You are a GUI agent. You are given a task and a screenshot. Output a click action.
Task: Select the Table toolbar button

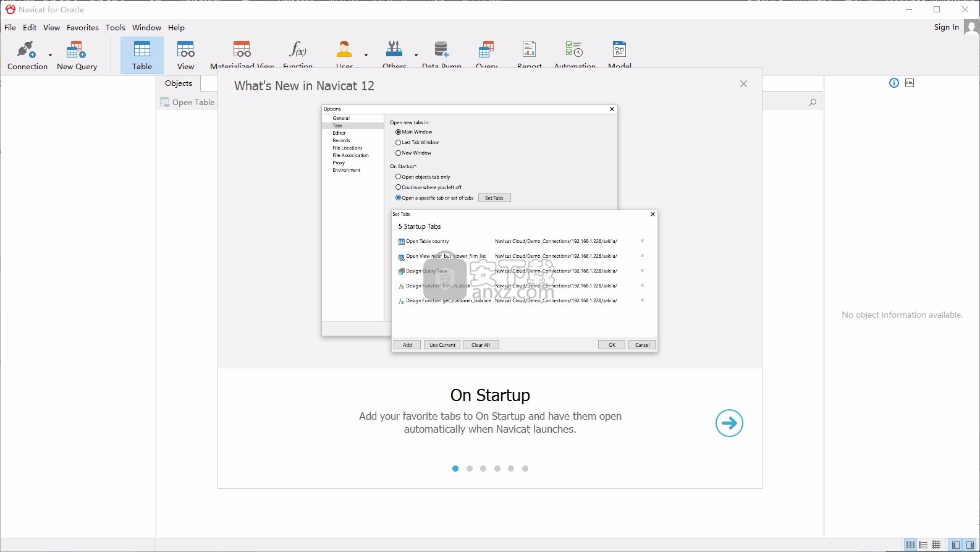[142, 55]
